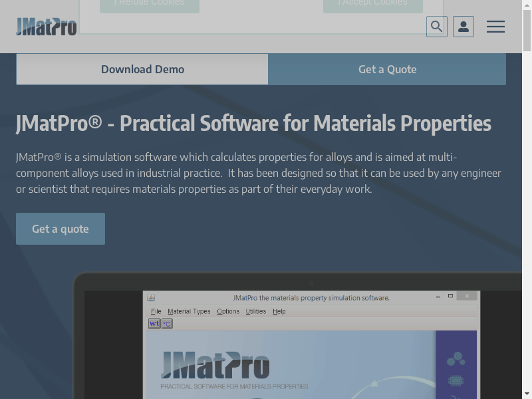Click the Download Demo button
Screen dimensions: 532x399
pyautogui.click(x=142, y=69)
